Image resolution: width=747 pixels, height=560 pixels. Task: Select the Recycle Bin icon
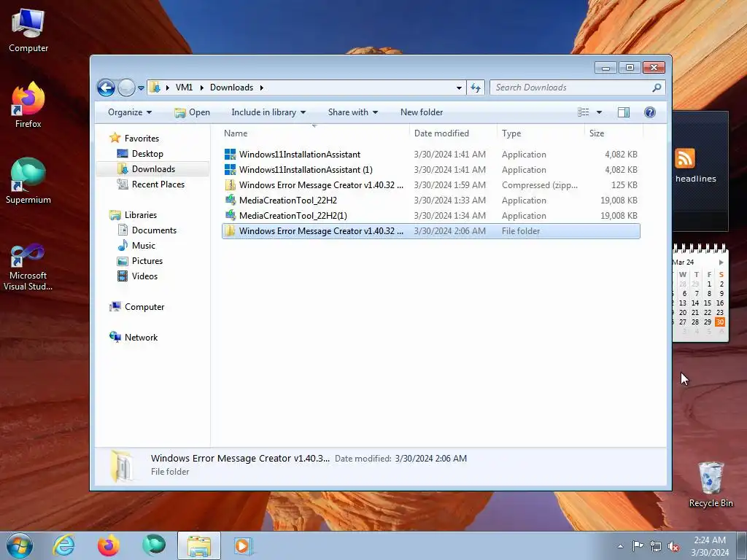pos(711,484)
